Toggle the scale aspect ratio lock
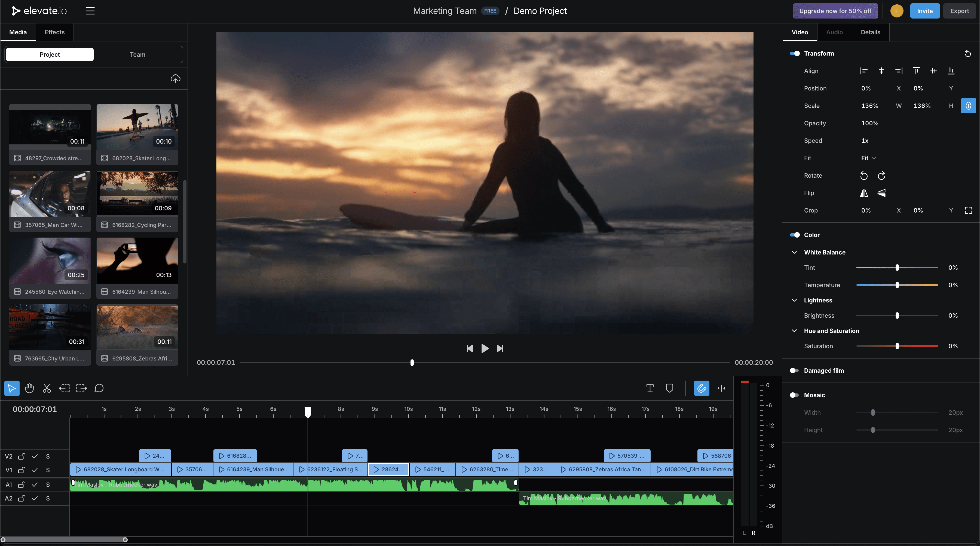 click(969, 106)
